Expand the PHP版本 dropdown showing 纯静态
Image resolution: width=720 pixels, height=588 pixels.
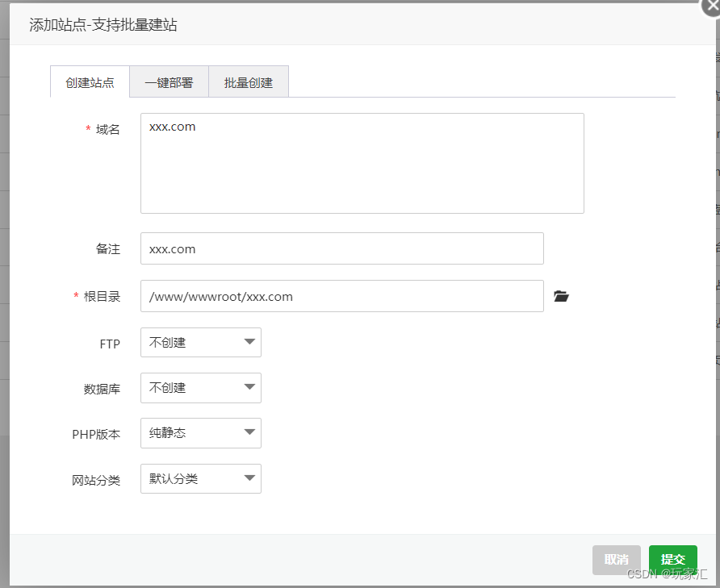click(x=201, y=433)
